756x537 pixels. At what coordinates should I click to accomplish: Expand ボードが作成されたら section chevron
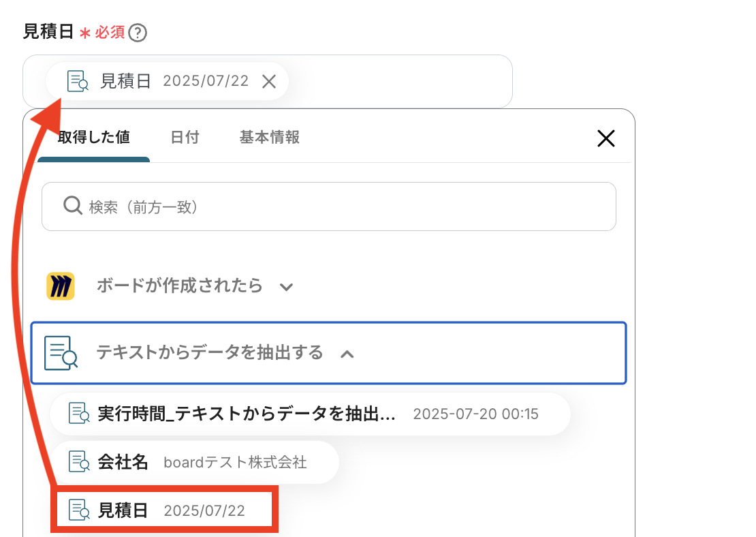tap(287, 287)
